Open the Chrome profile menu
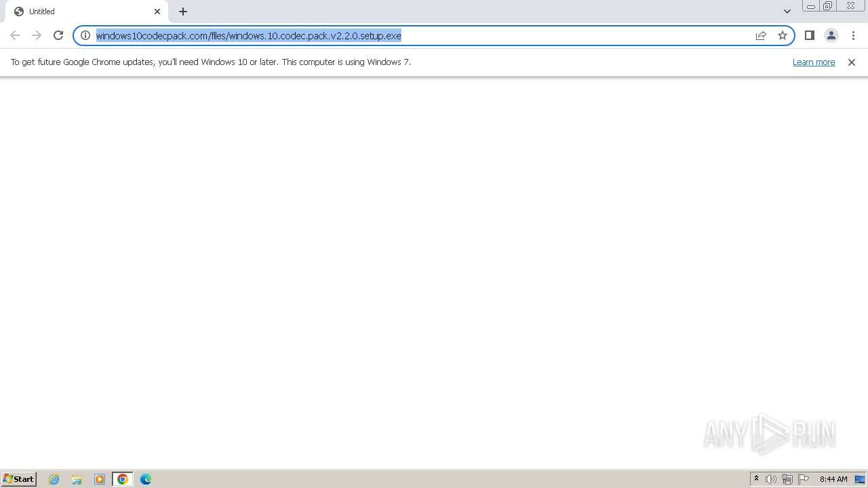The width and height of the screenshot is (868, 488). tap(831, 35)
